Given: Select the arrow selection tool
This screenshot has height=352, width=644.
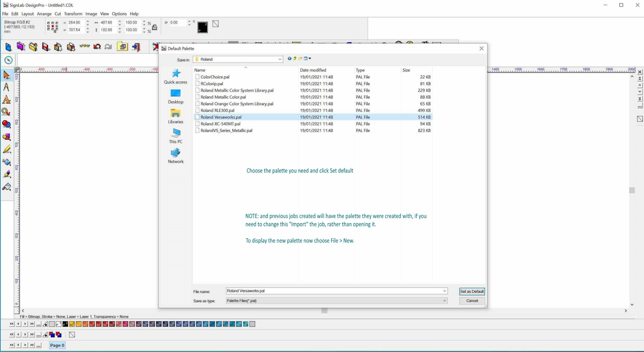Looking at the screenshot, I should coord(6,75).
